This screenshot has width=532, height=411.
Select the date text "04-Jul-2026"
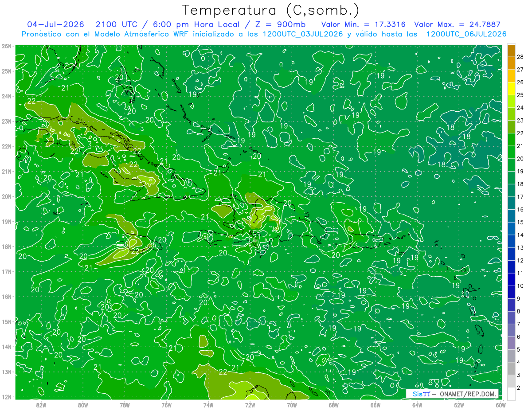[x=56, y=24]
